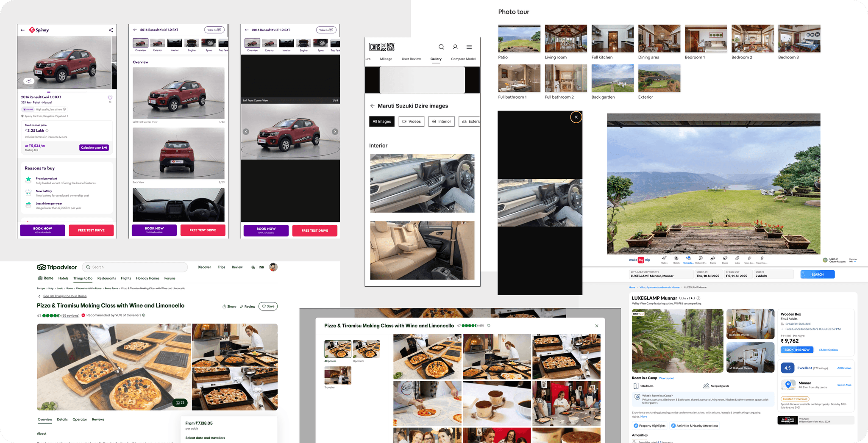Click the back arrow beside Maruti Suzuki Dzire images
This screenshot has height=443, width=868.
pos(372,106)
